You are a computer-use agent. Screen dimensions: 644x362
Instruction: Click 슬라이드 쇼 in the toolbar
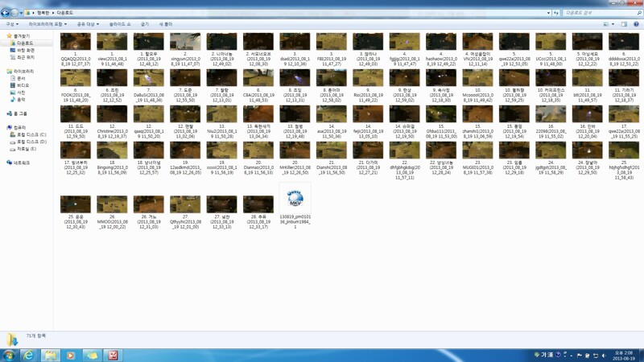119,24
